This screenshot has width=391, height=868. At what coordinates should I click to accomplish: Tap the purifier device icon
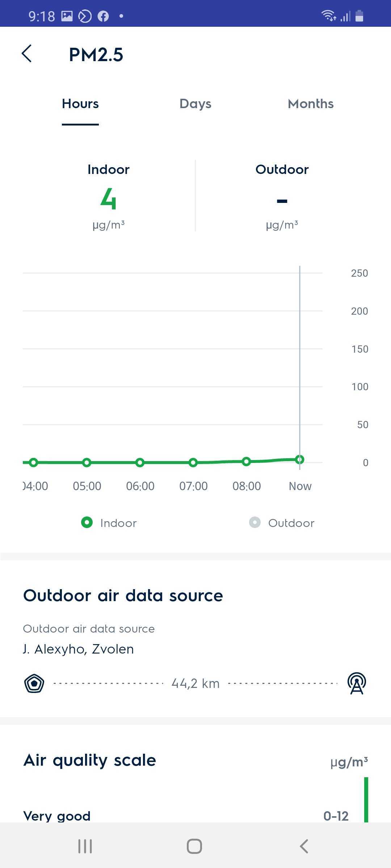tap(34, 684)
